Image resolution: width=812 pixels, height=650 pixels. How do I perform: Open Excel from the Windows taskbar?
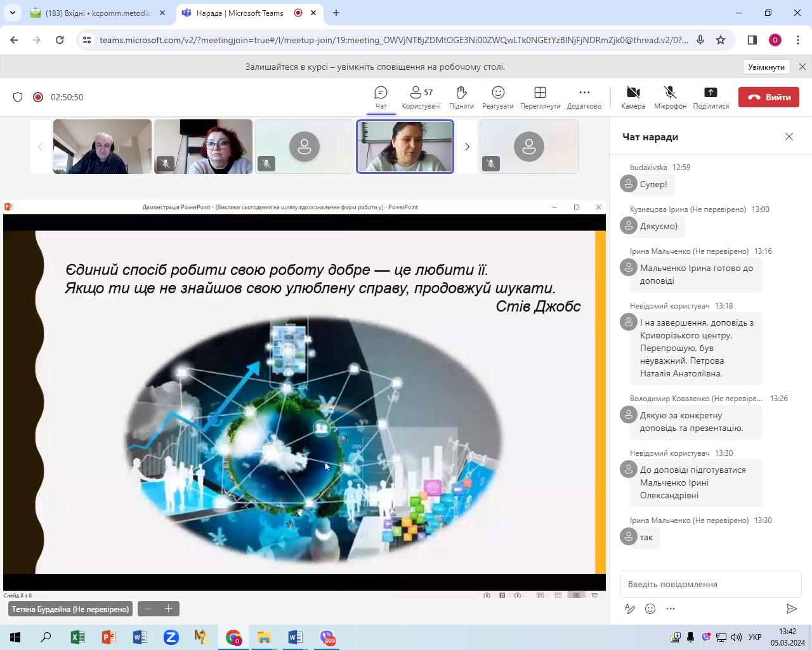pos(77,637)
